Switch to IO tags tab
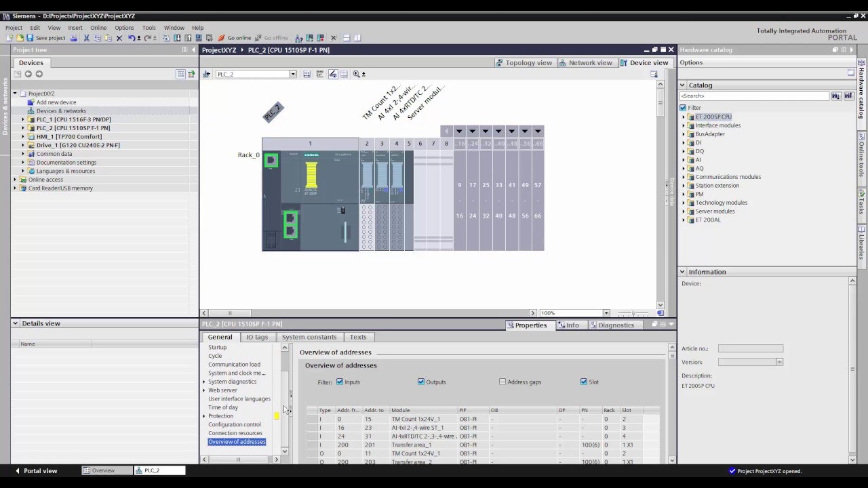The height and width of the screenshot is (488, 868). click(257, 337)
